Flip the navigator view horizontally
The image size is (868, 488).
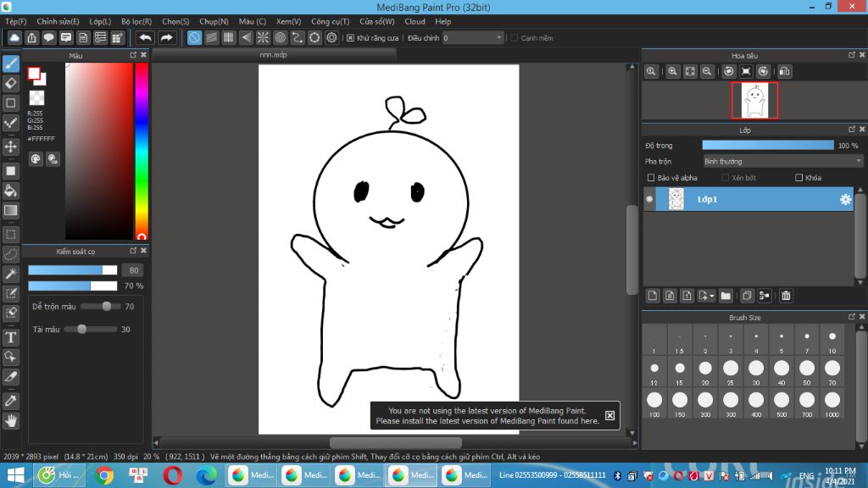(784, 71)
